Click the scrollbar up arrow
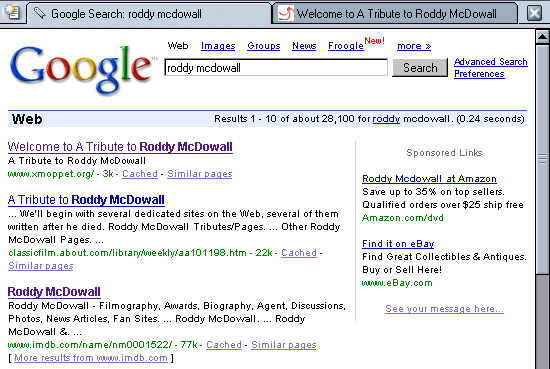 tap(542, 36)
